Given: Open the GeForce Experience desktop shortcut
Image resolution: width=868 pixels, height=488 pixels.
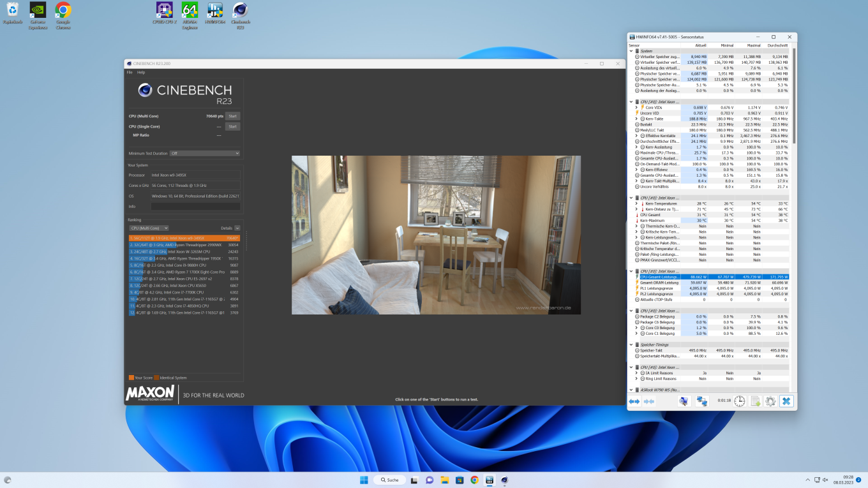Looking at the screenshot, I should pyautogui.click(x=38, y=16).
